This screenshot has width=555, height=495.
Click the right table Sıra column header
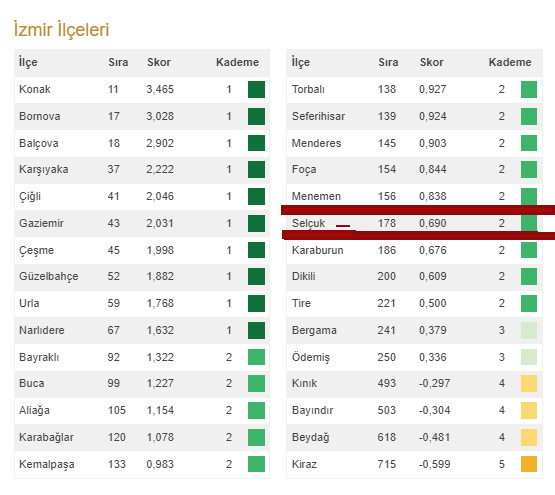(388, 62)
